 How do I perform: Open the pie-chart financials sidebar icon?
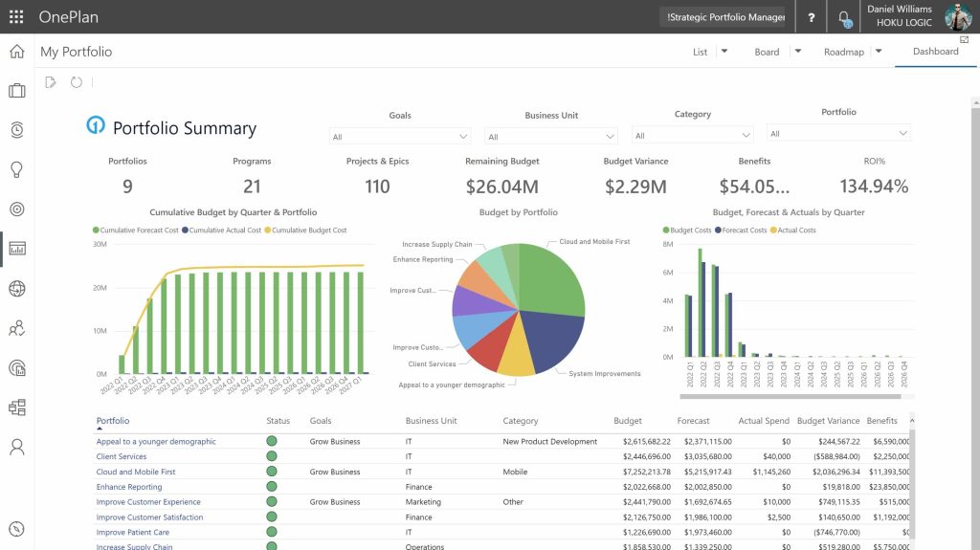(17, 367)
